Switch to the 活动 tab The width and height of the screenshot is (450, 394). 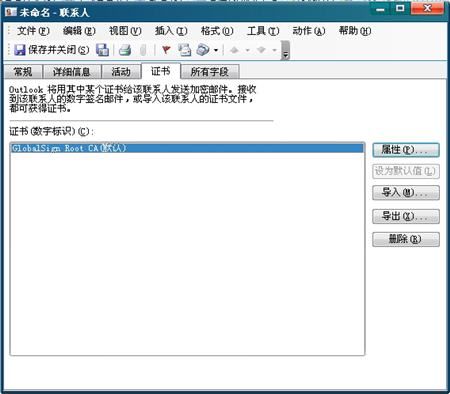(x=121, y=72)
